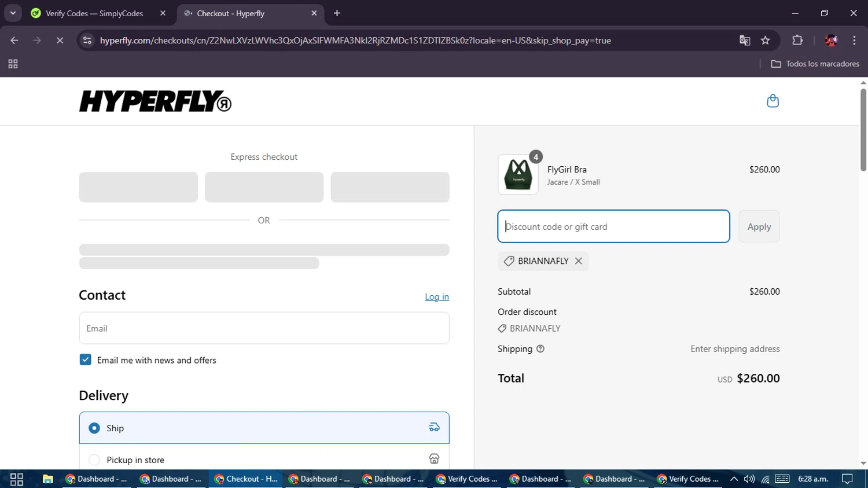Click the Jacare / X Small variant text

(x=573, y=182)
